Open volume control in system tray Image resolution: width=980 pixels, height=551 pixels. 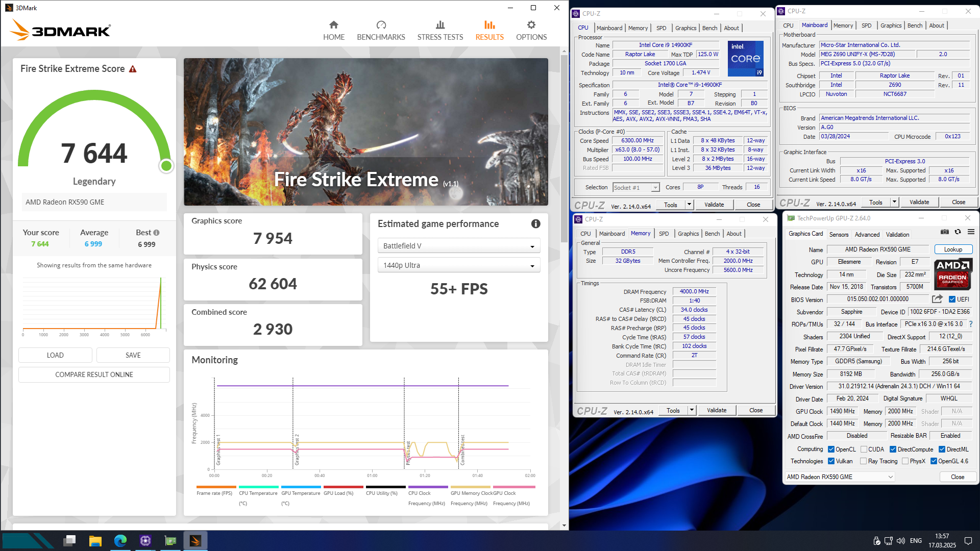[x=901, y=541]
